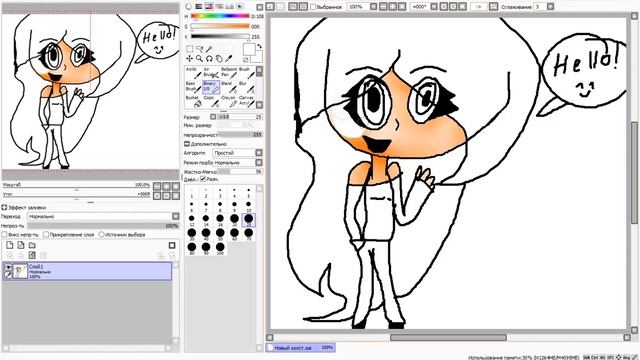Toggle the Выбранное checkbox in toolbar
Screen dimensions: 640x360
pyautogui.click(x=313, y=7)
